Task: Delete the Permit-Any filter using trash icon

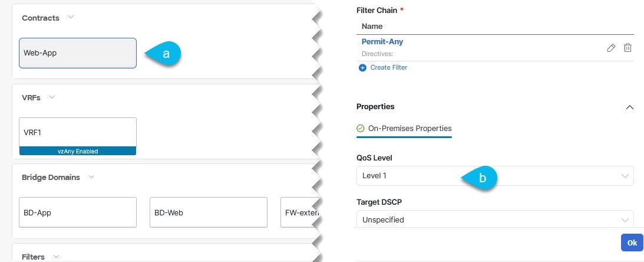Action: click(x=628, y=48)
